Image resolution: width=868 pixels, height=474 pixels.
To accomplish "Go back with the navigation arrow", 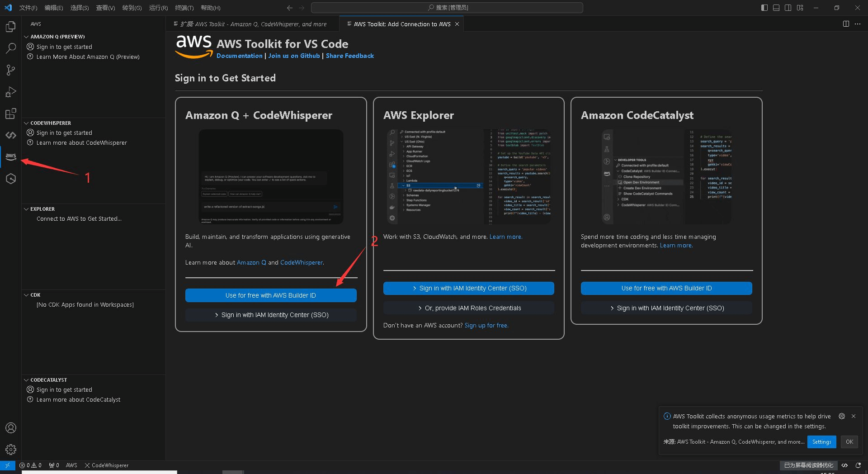I will pos(290,8).
